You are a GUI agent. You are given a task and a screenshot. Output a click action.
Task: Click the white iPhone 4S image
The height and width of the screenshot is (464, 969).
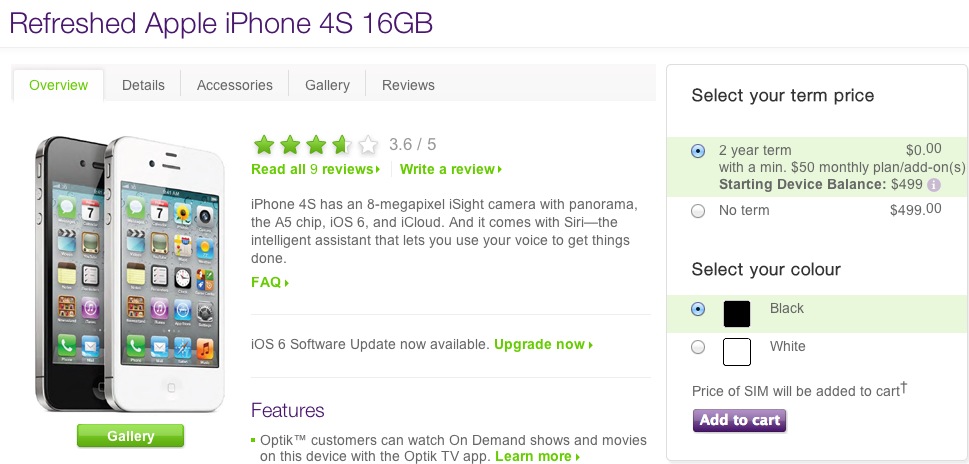164,274
